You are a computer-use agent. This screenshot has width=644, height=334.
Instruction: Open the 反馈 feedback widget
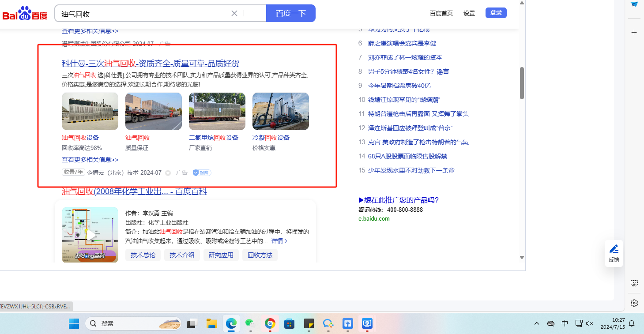(614, 253)
